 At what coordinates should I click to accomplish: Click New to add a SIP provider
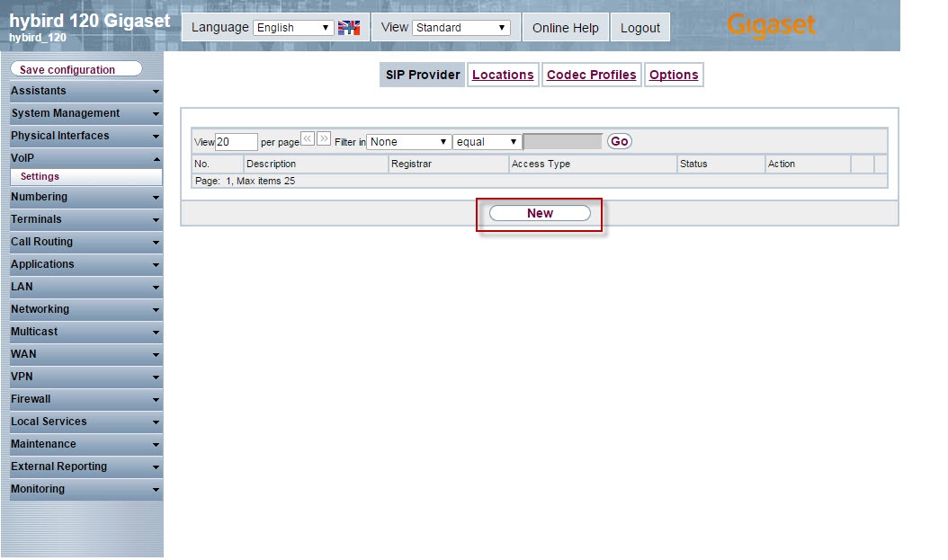(540, 213)
